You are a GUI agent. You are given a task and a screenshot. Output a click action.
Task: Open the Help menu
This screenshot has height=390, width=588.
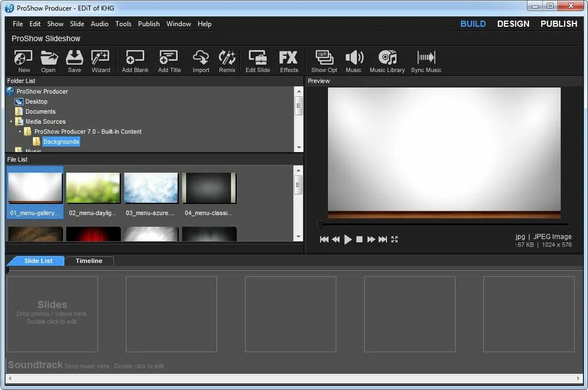tap(204, 23)
